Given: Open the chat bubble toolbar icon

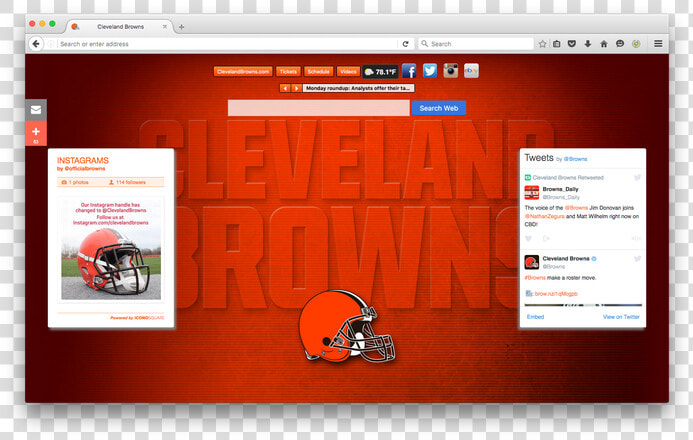Looking at the screenshot, I should click(620, 44).
